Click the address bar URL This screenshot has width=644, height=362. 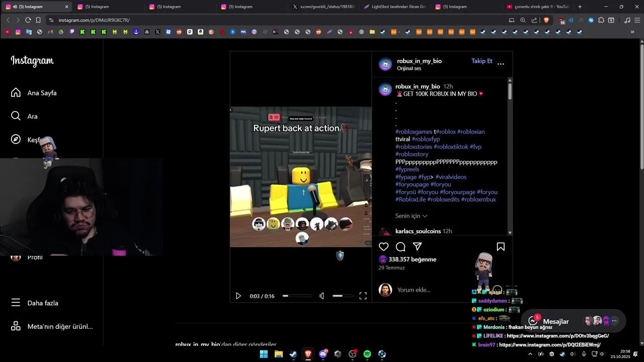pos(94,20)
